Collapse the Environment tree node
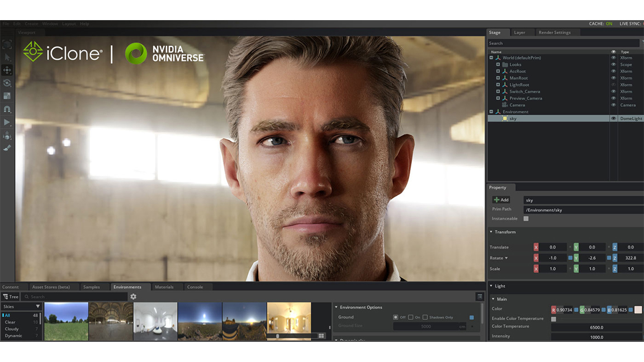This screenshot has width=644, height=362. [491, 112]
